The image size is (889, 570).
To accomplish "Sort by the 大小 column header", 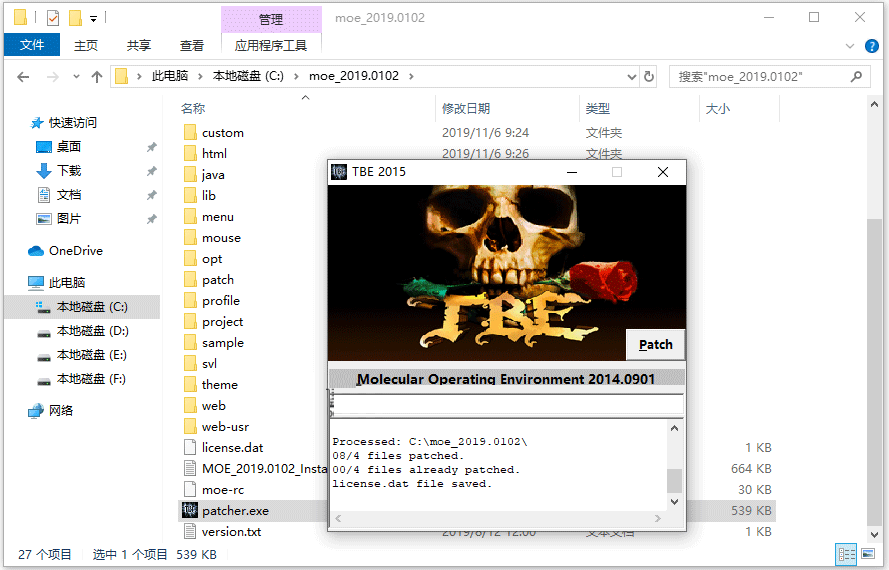I will pos(718,108).
